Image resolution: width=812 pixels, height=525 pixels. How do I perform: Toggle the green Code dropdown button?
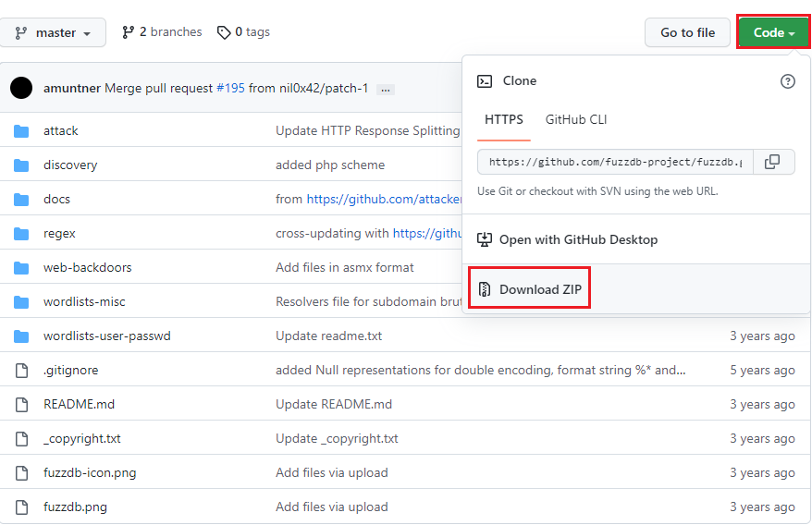(774, 32)
